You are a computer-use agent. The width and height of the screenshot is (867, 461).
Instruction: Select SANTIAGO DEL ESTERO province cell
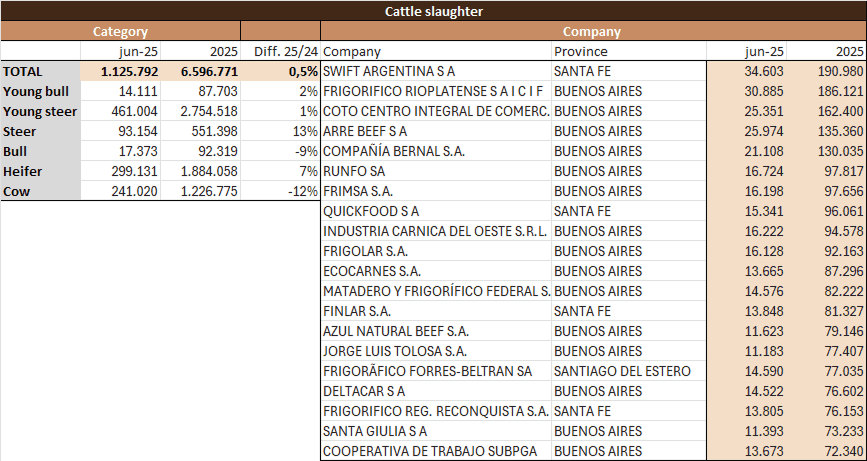(629, 371)
